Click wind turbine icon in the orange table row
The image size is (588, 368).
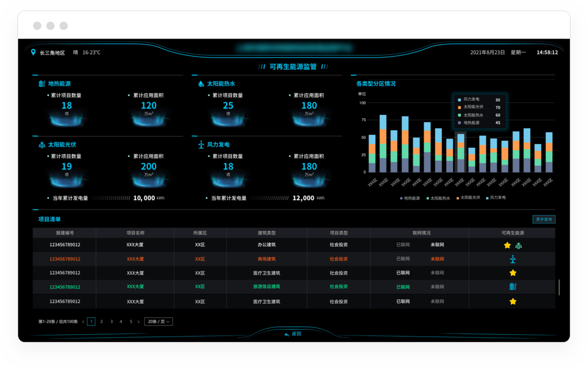[x=513, y=259]
